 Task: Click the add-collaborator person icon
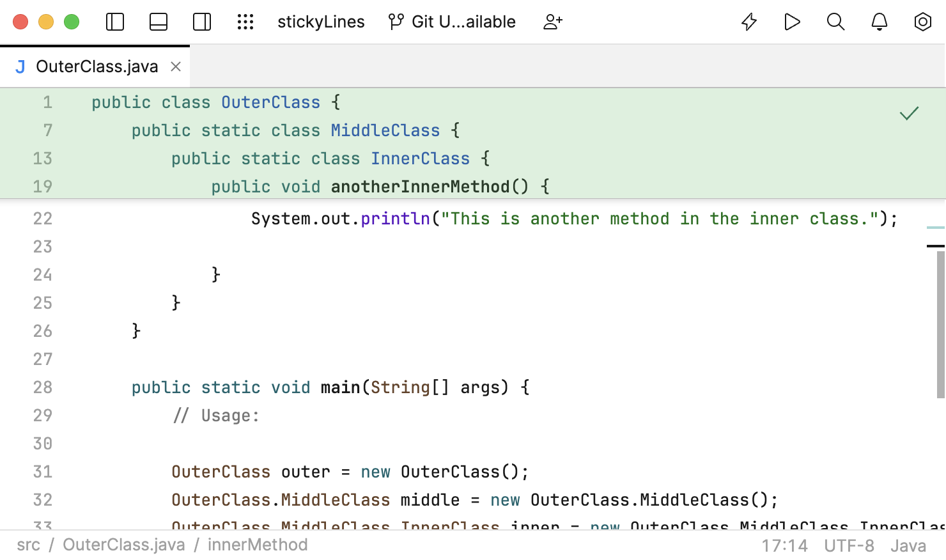(x=552, y=22)
